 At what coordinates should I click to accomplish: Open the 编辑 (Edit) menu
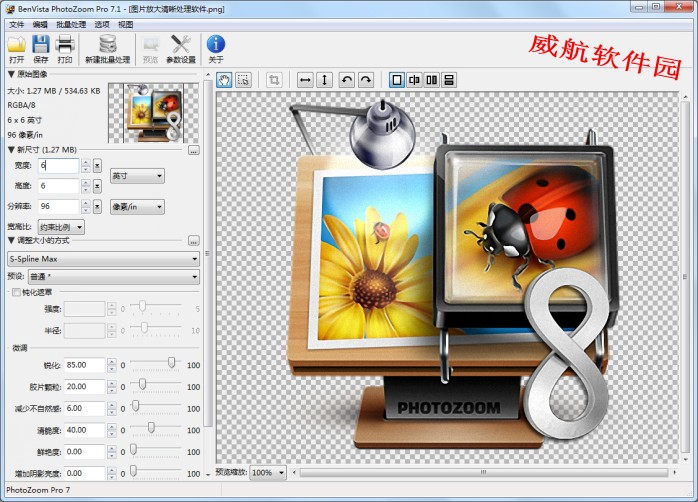coord(40,24)
